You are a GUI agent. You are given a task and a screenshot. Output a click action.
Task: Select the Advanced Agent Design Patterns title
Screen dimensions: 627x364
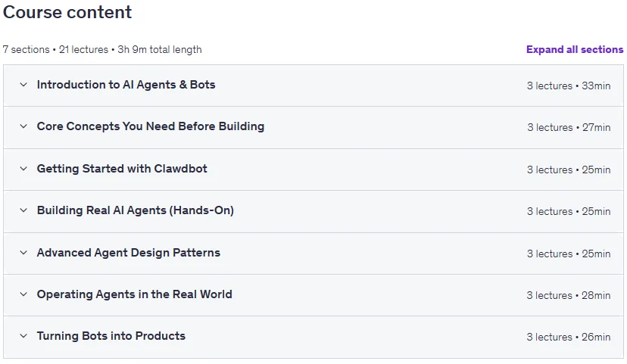pos(129,253)
